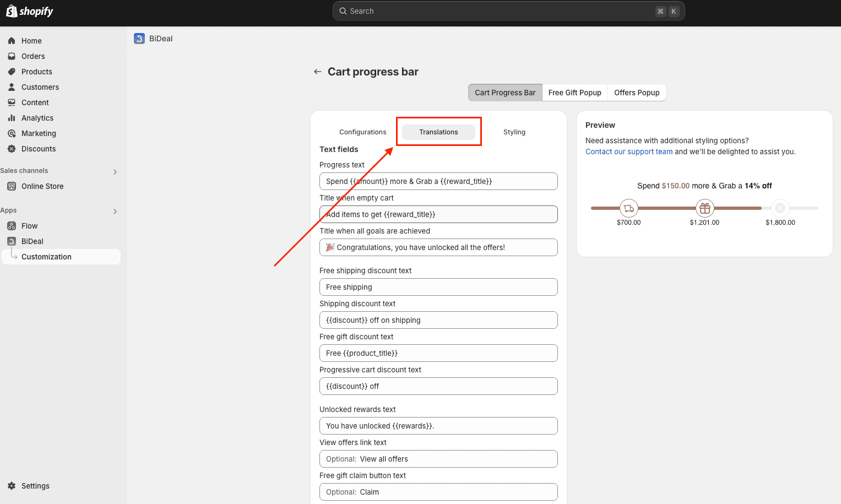Click the Home icon in sidebar

coord(12,41)
